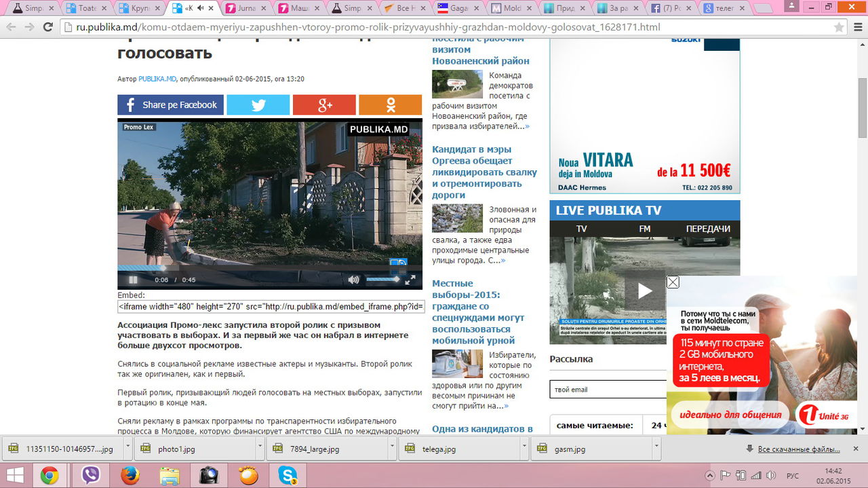Open Skype from the taskbar

288,476
